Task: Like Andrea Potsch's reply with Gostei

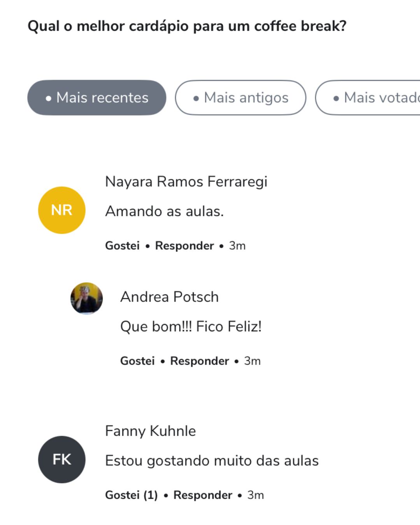Action: coord(137,361)
